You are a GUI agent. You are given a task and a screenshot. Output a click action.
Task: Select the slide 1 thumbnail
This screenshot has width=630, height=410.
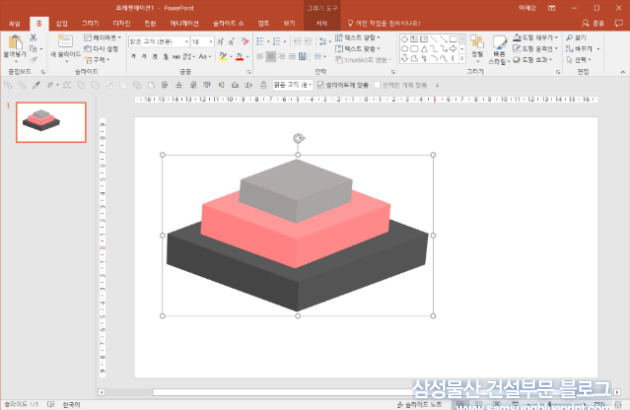pyautogui.click(x=51, y=122)
